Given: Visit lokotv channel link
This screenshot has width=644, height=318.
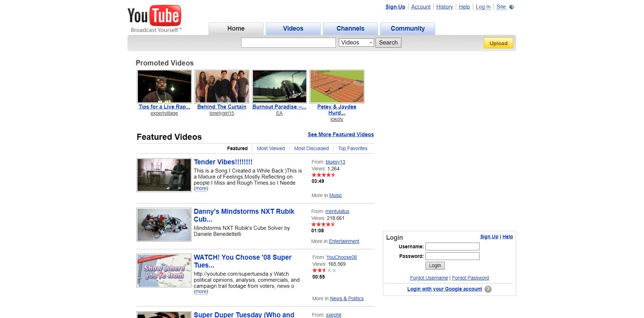Looking at the screenshot, I should pyautogui.click(x=337, y=120).
